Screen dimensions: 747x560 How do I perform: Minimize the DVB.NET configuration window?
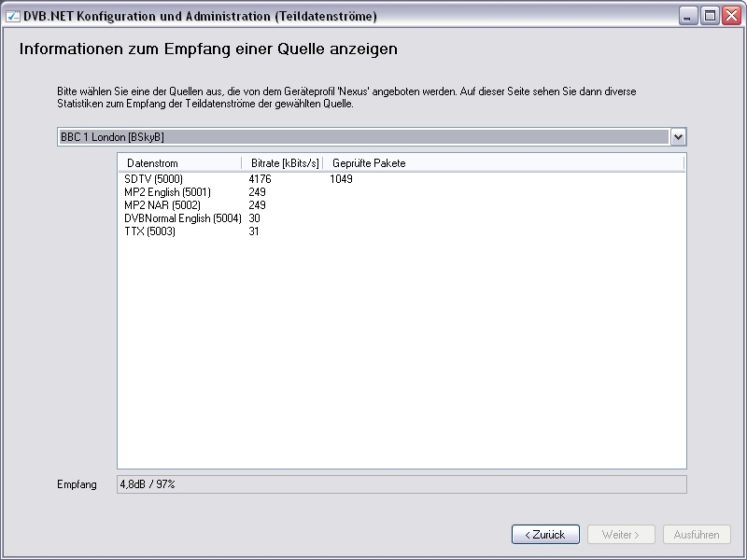click(688, 16)
